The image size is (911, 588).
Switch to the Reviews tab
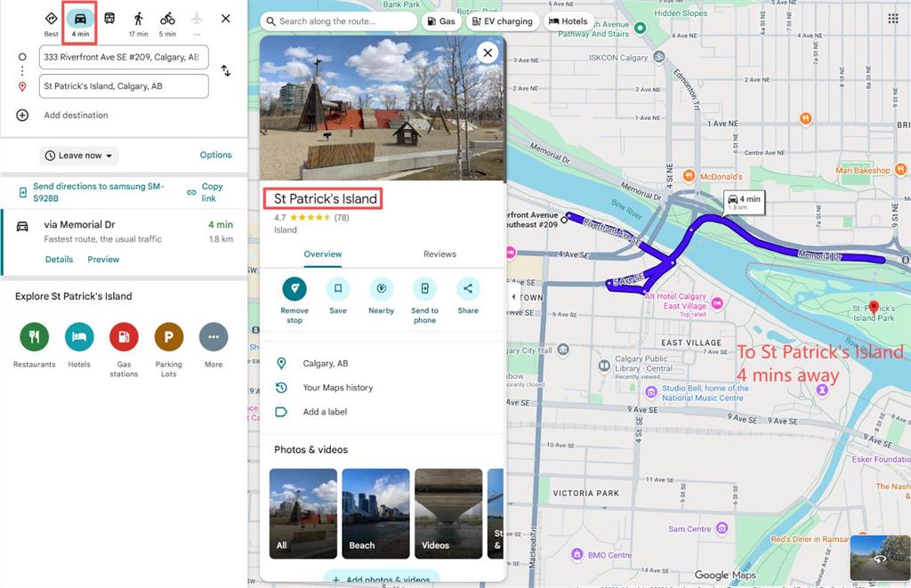(x=439, y=254)
